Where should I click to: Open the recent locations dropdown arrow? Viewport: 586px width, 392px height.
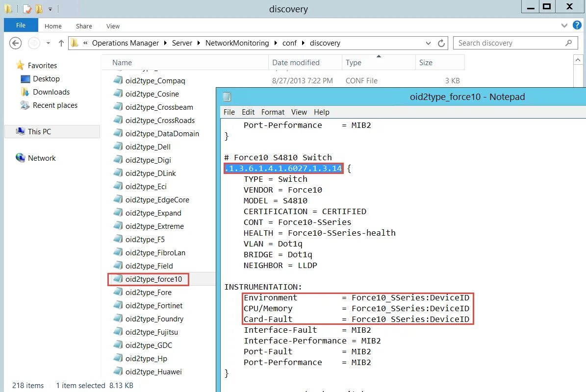48,43
